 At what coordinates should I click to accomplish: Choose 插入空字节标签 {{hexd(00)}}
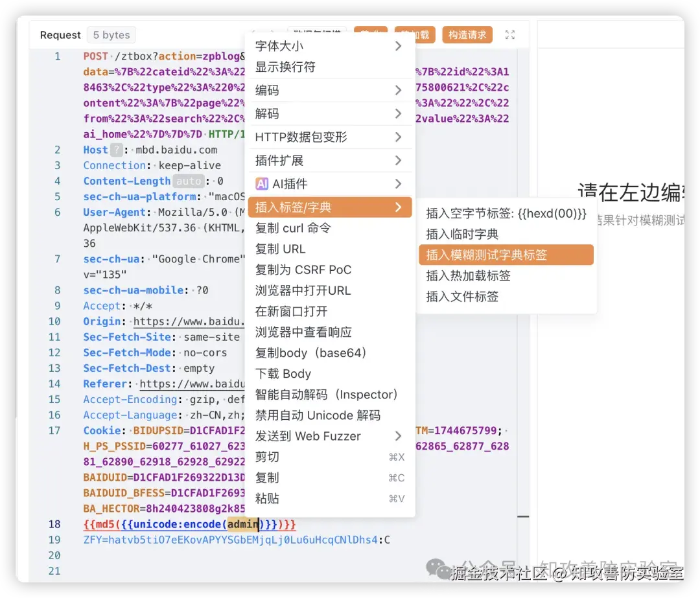click(506, 213)
